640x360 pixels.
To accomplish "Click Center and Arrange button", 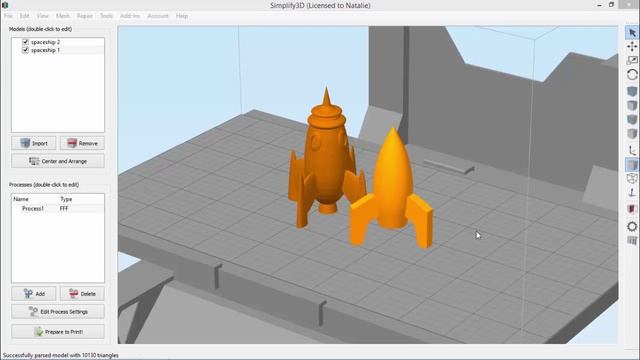I will [x=58, y=161].
